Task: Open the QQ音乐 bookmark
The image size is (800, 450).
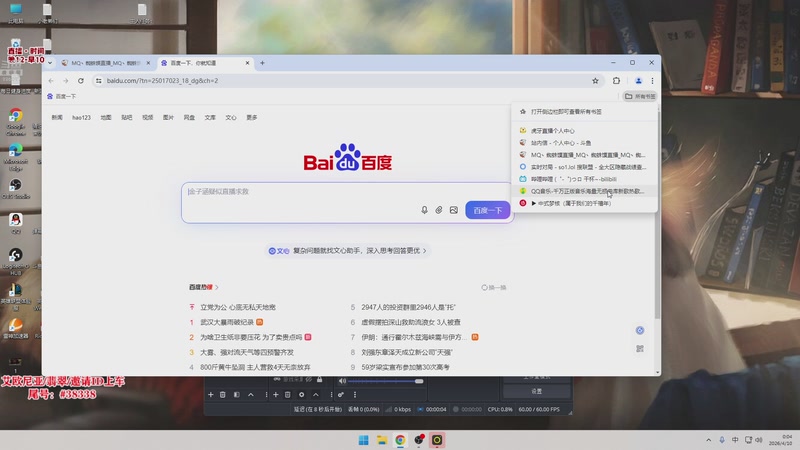Action: click(x=585, y=191)
